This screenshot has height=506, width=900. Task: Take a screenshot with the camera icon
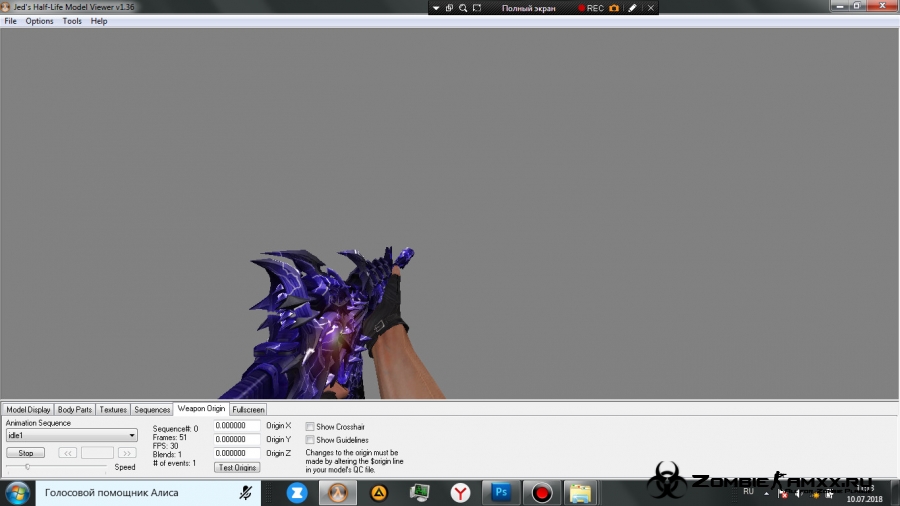[614, 8]
